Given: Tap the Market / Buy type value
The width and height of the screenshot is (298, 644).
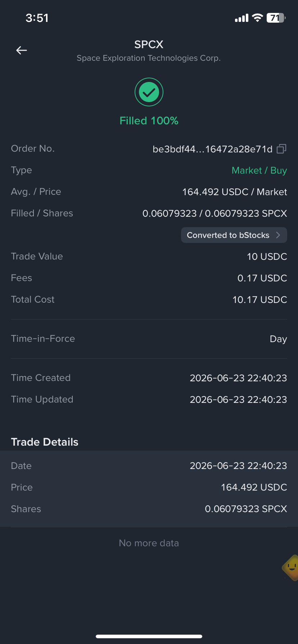Looking at the screenshot, I should tap(259, 170).
